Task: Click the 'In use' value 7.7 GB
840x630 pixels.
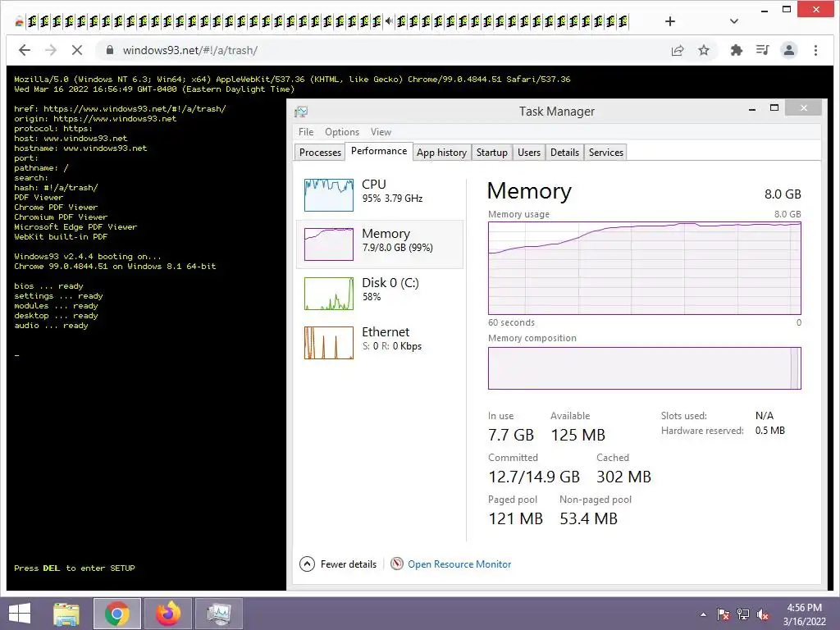Action: 510,435
